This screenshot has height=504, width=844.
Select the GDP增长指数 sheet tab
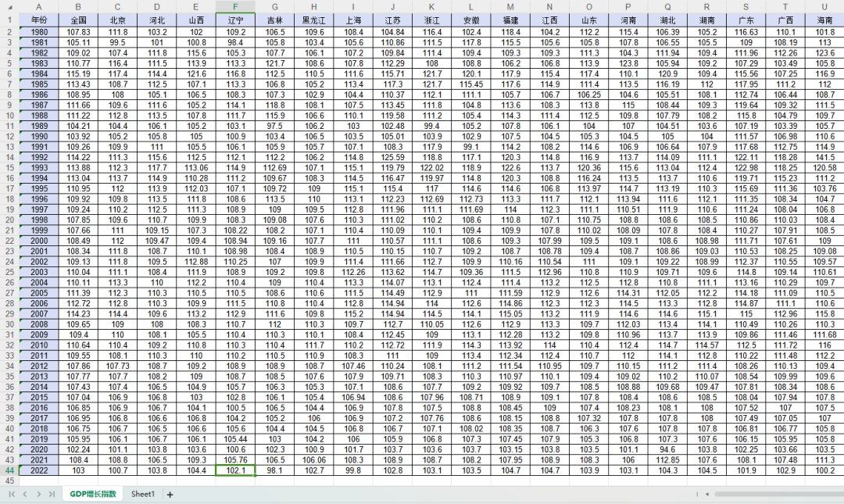(x=91, y=494)
